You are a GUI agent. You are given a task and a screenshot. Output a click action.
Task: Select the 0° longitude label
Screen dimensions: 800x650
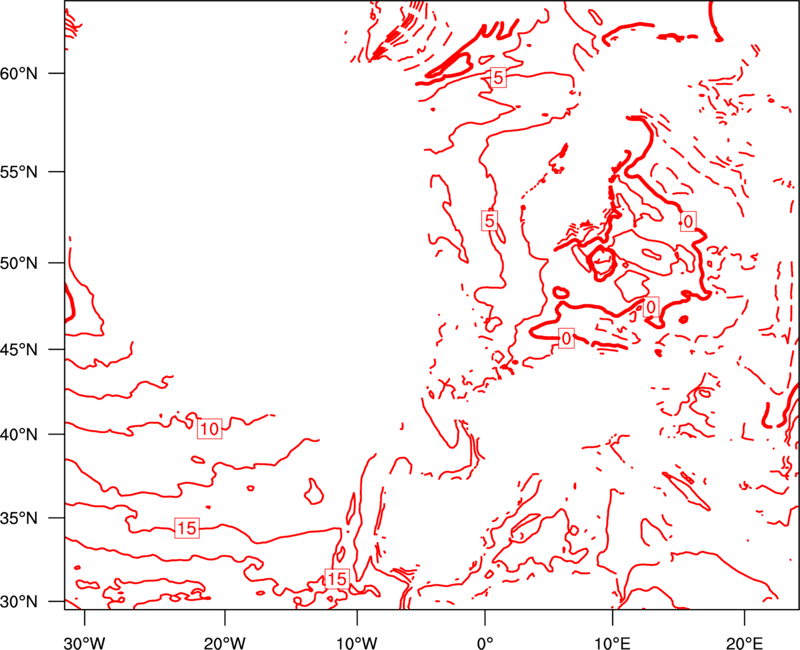[485, 643]
